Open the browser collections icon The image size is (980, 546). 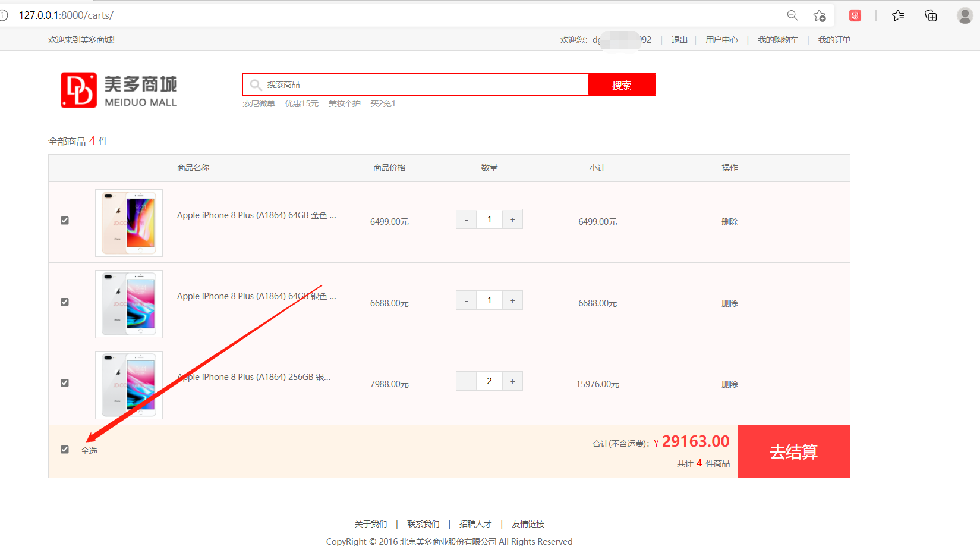tap(931, 15)
